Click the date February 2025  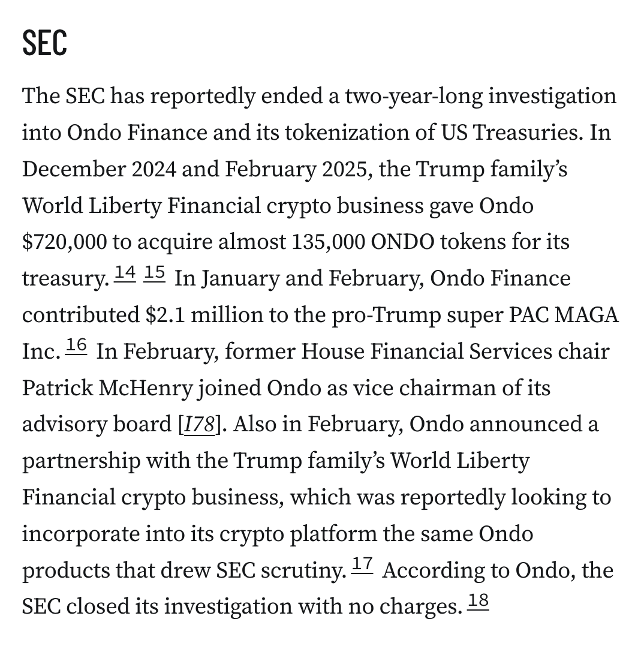point(296,169)
